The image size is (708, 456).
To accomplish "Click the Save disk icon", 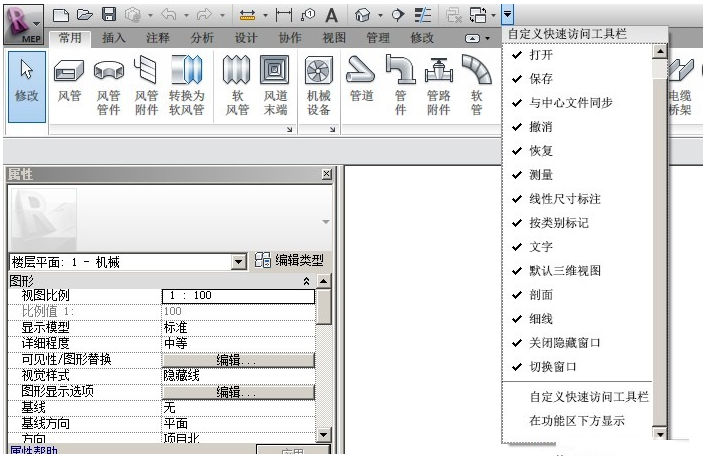I will (x=109, y=15).
